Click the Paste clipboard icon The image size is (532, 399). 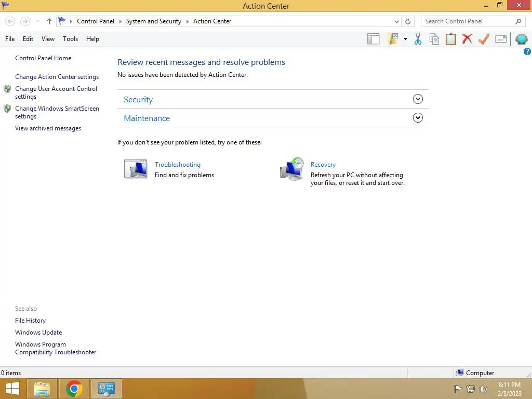coord(450,39)
